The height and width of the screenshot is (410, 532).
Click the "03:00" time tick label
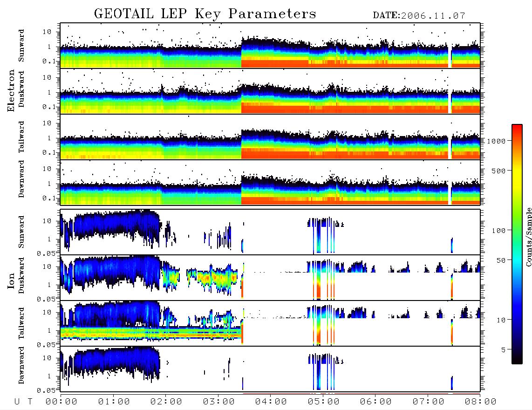[218, 402]
